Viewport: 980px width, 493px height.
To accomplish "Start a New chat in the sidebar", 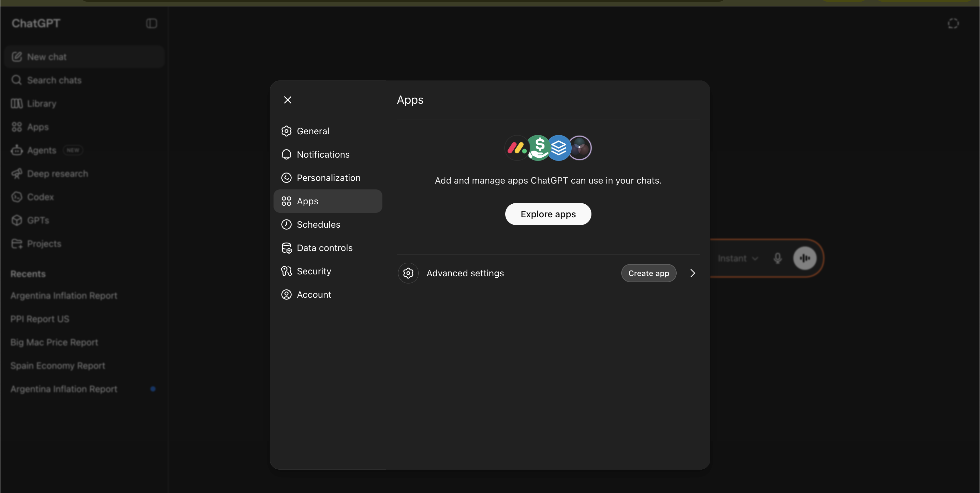I will point(84,57).
